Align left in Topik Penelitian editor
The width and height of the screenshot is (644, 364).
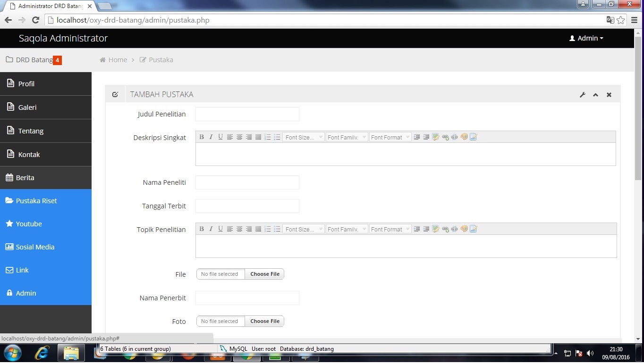click(230, 229)
